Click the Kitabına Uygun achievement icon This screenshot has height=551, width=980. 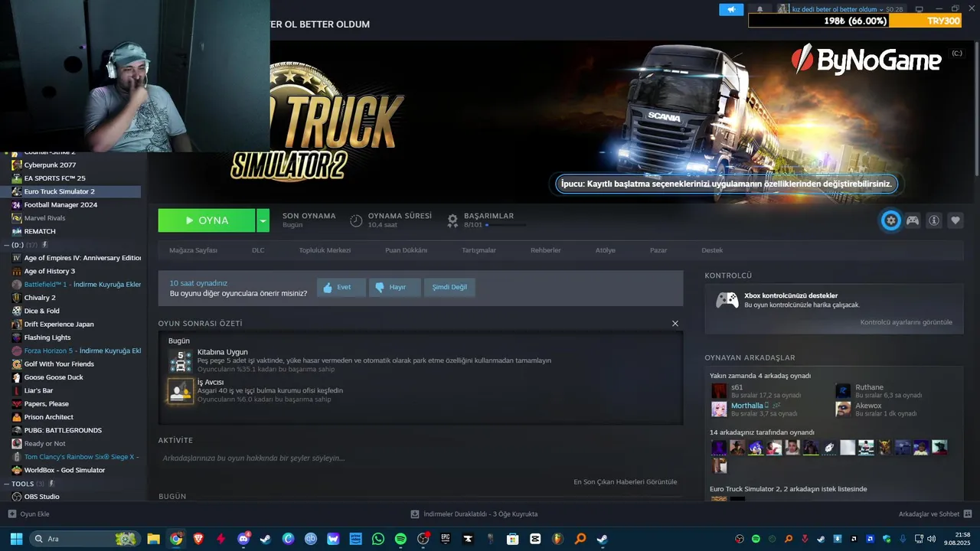click(181, 360)
